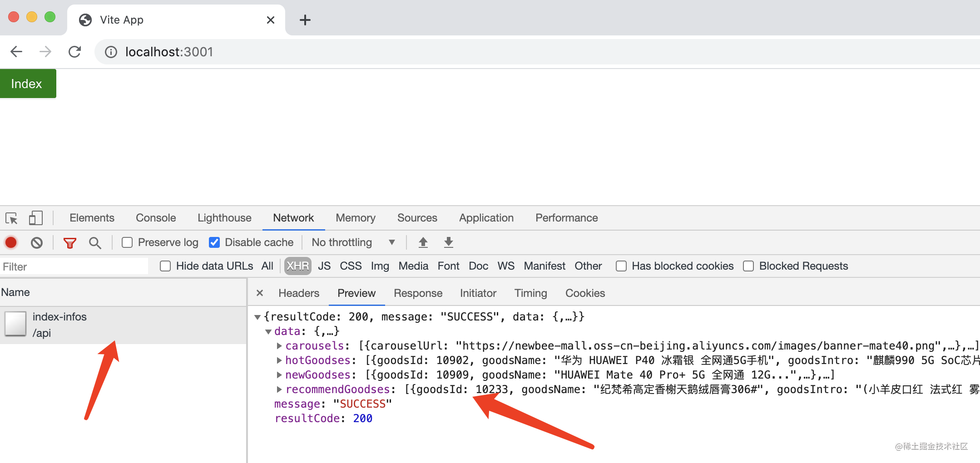Check Blocked Requests
Viewport: 980px width, 463px height.
748,266
